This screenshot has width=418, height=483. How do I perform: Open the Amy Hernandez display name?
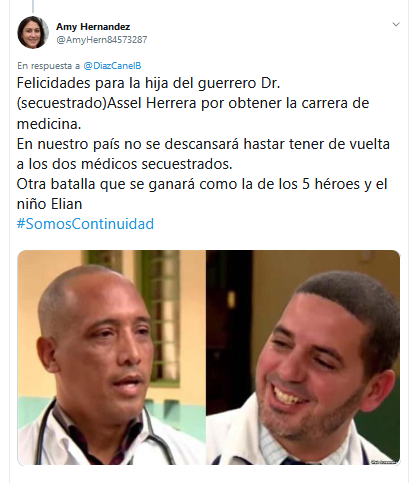(93, 26)
